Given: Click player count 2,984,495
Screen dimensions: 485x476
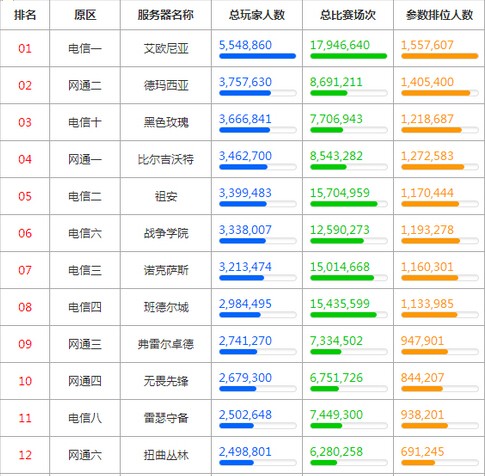Looking at the screenshot, I should coord(245,304).
